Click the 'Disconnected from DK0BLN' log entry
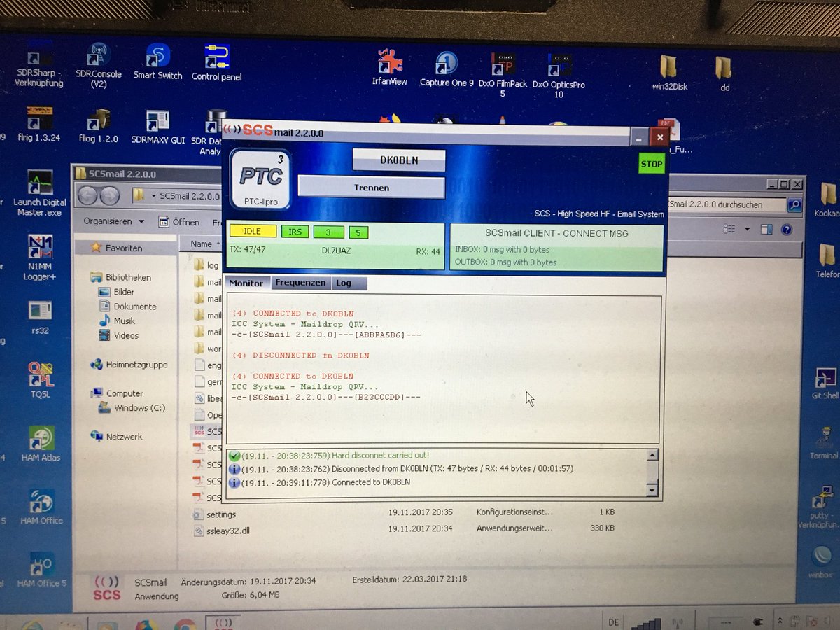 pos(401,468)
